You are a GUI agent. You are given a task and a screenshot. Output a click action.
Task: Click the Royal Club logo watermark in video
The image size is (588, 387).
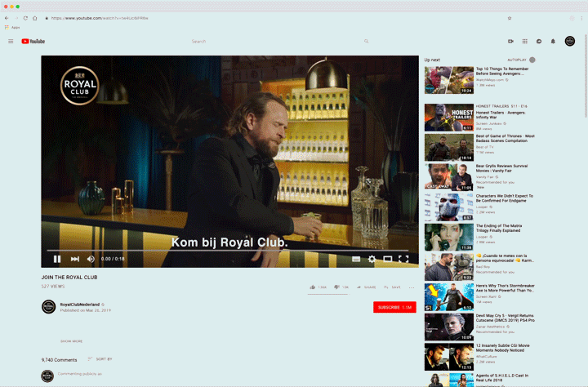tap(80, 86)
